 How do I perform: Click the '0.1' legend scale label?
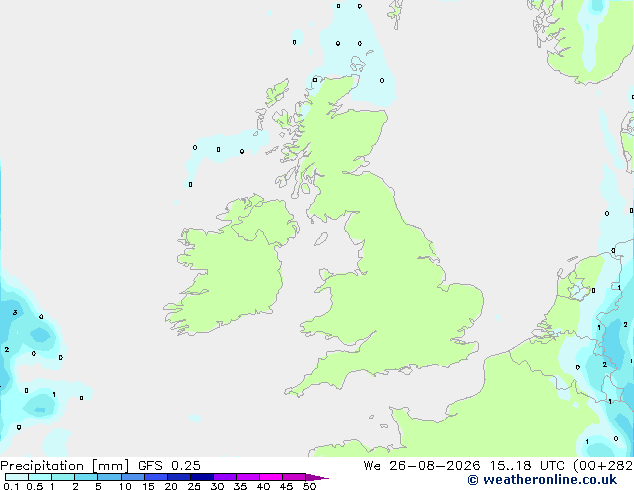pos(11,486)
